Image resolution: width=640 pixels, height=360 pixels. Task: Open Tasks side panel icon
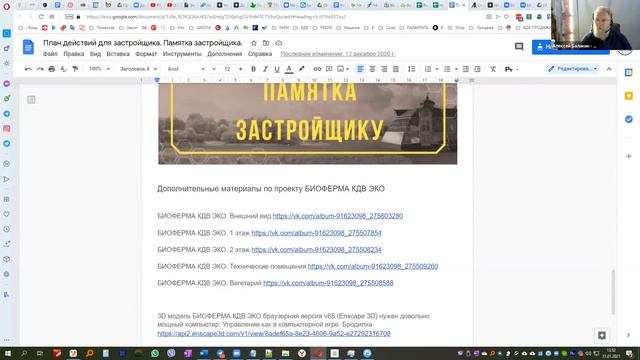(x=629, y=119)
